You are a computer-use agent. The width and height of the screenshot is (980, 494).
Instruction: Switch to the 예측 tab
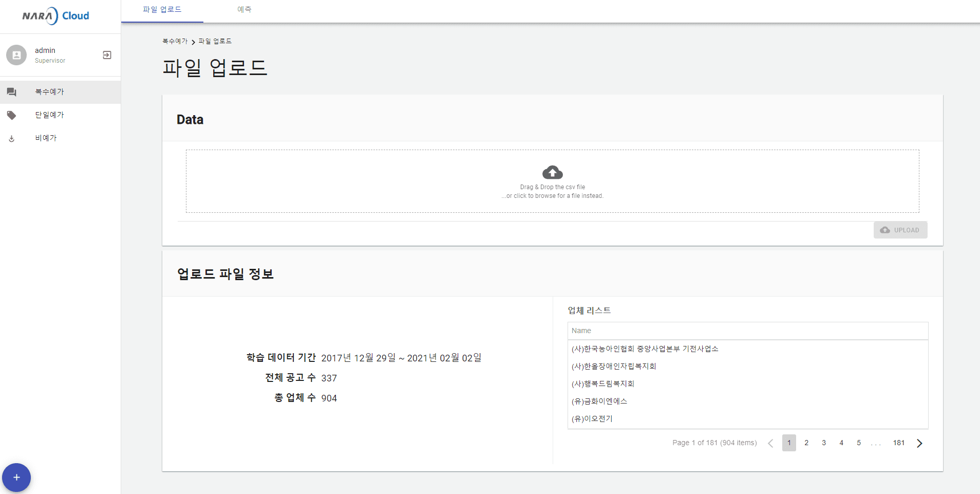point(244,10)
